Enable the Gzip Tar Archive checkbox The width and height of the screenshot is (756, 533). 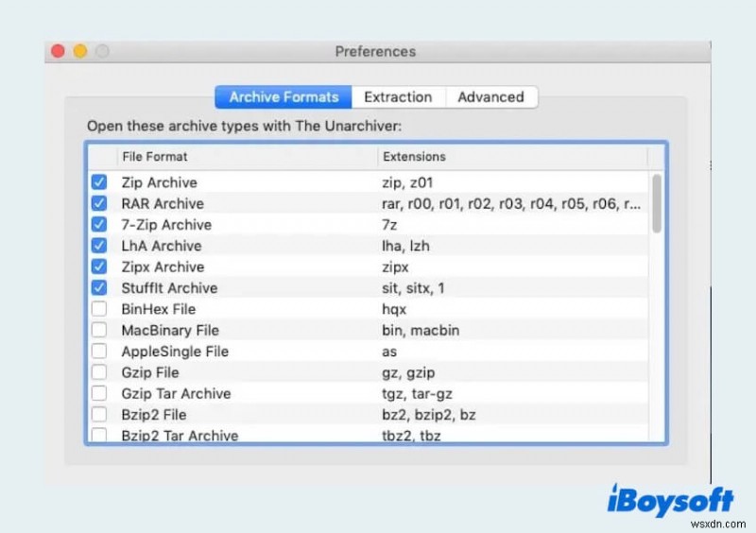pos(99,393)
